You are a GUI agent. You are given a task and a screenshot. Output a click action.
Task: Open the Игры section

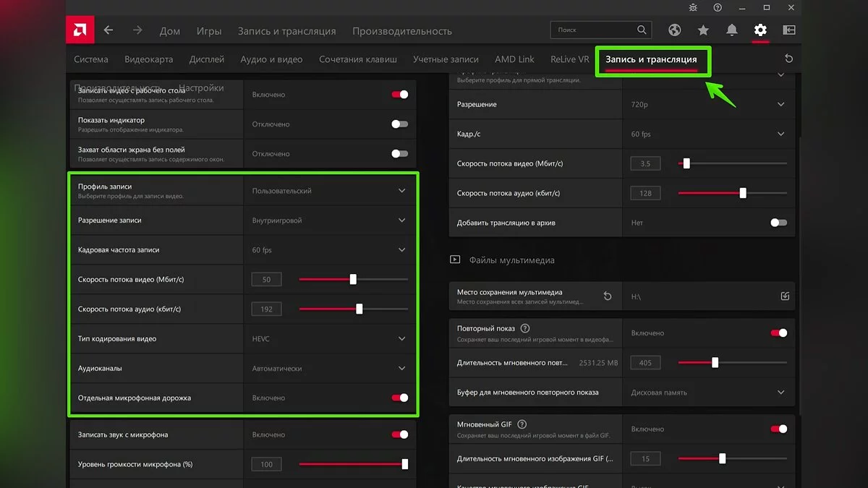click(x=209, y=31)
